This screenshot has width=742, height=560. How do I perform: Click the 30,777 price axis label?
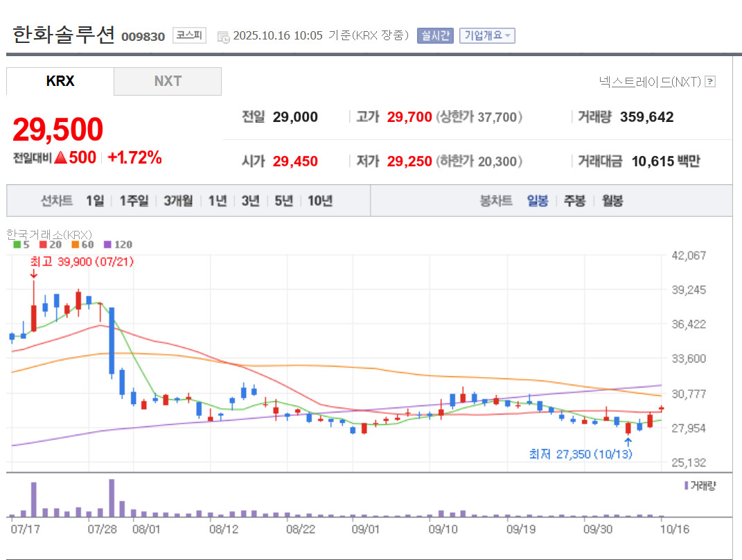tap(689, 394)
